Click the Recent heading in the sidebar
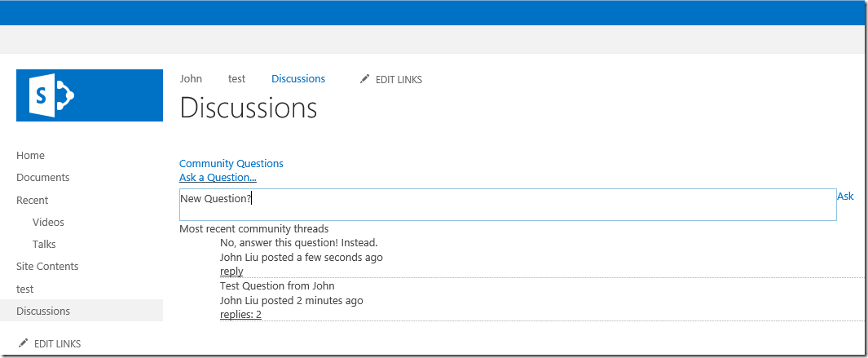This screenshot has height=358, width=868. 32,201
